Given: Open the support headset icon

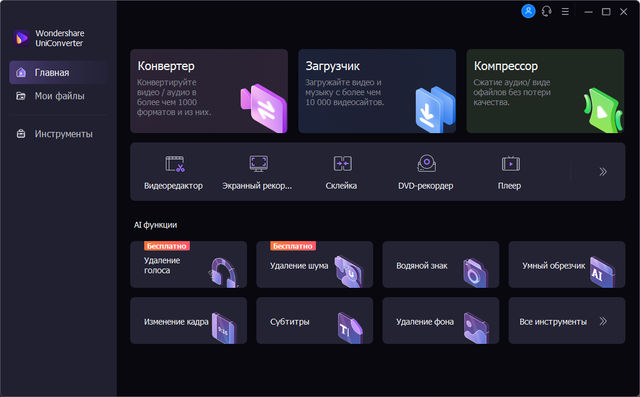Looking at the screenshot, I should click(547, 11).
